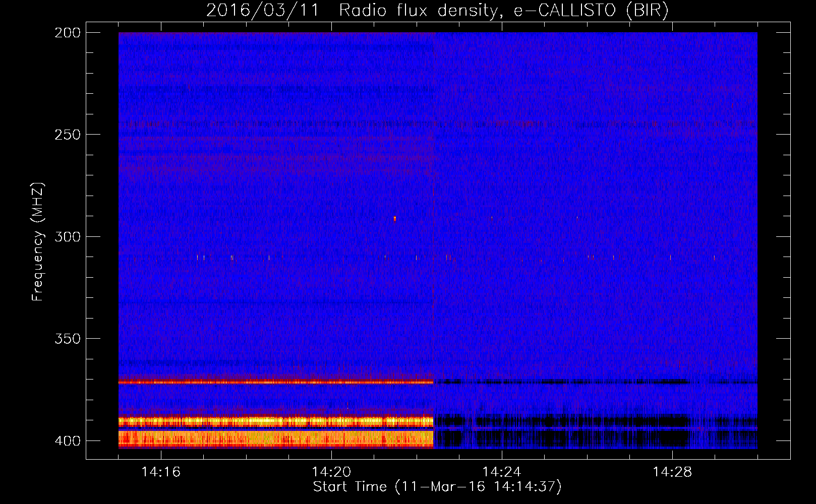Image resolution: width=816 pixels, height=504 pixels.
Task: Click the 14:16 time tick label
Action: [161, 472]
